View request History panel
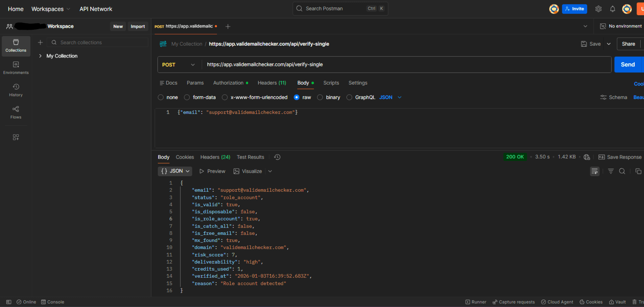This screenshot has width=644, height=307. coord(16,89)
